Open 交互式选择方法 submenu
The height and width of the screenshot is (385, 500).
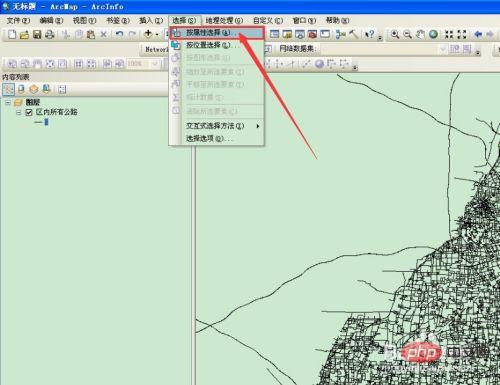[x=217, y=126]
